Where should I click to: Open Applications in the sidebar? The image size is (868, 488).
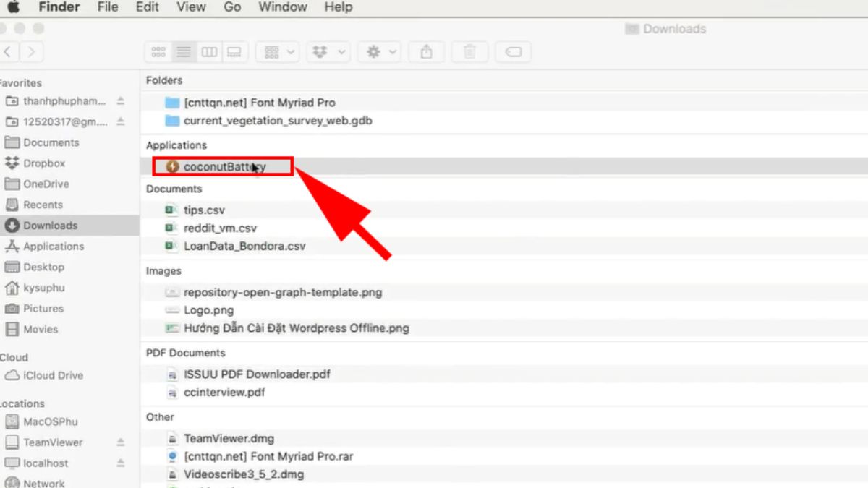53,247
